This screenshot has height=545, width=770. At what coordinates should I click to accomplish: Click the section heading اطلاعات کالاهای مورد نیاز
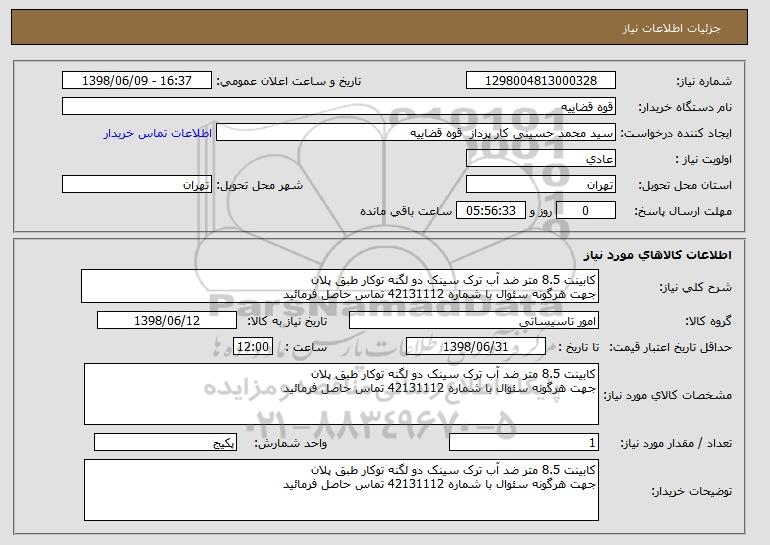coord(658,255)
